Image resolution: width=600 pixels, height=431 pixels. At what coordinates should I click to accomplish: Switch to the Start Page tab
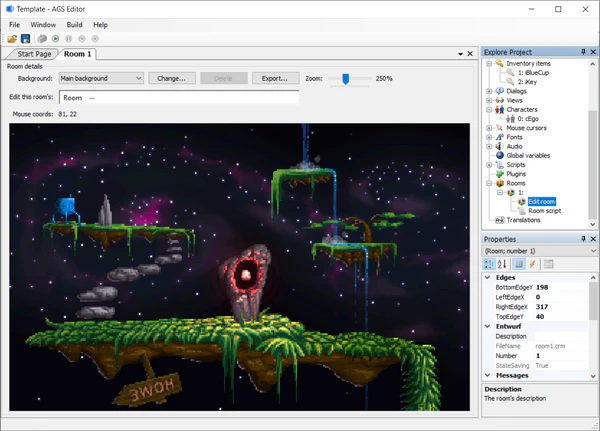[33, 54]
